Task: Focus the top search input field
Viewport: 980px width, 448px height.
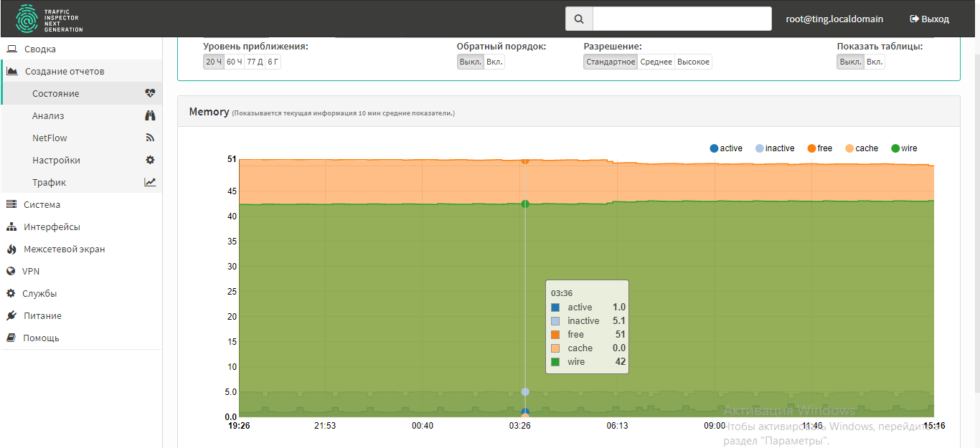Action: click(x=682, y=19)
